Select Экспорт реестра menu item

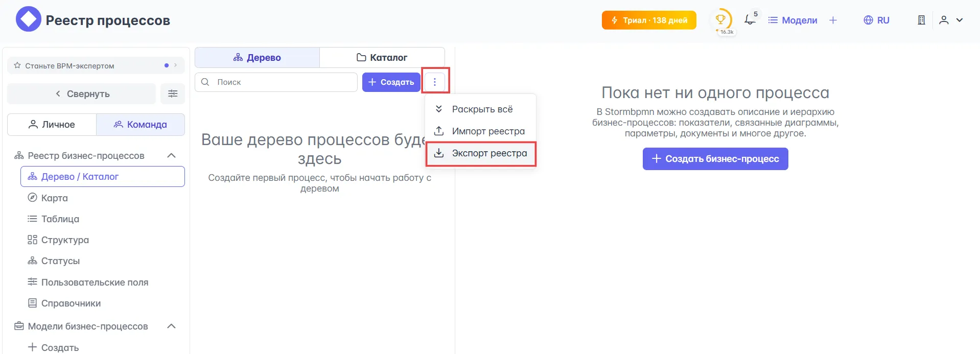[x=481, y=153]
